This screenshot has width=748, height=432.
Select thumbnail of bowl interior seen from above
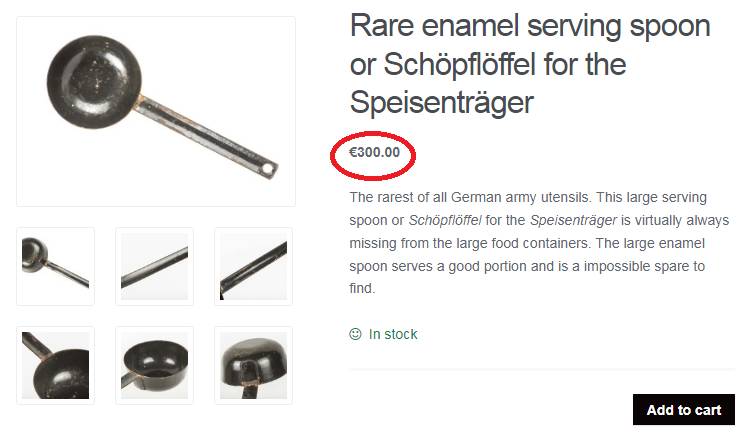56,365
